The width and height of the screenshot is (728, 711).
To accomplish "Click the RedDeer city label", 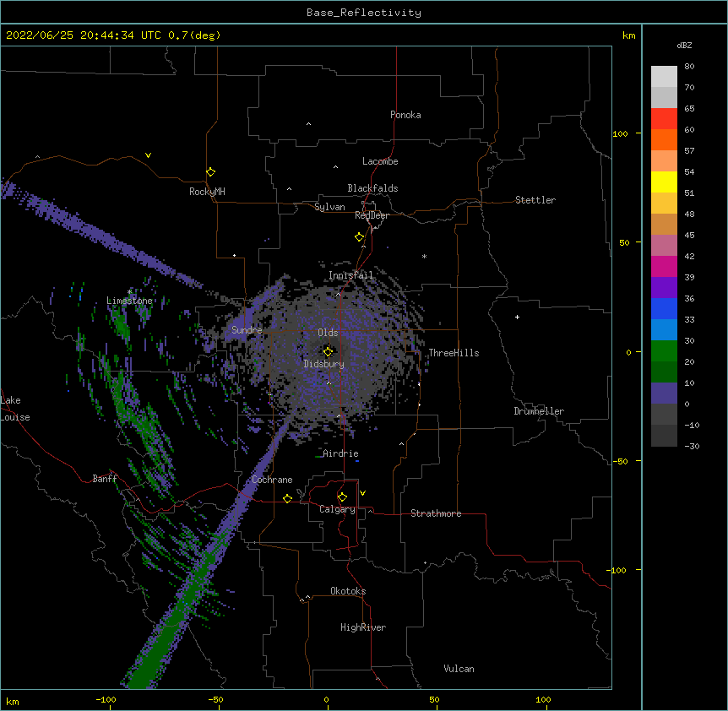I will 372,215.
